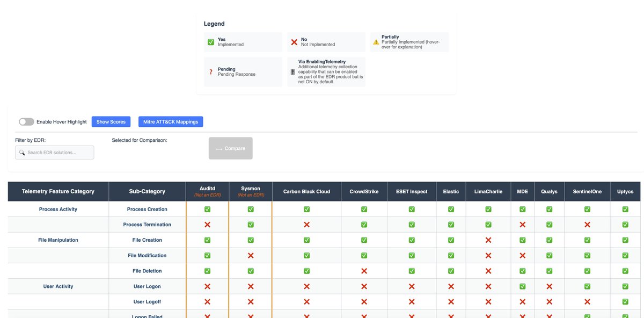
Task: Click Uptycs' green check for User Logoff
Action: pos(625,302)
